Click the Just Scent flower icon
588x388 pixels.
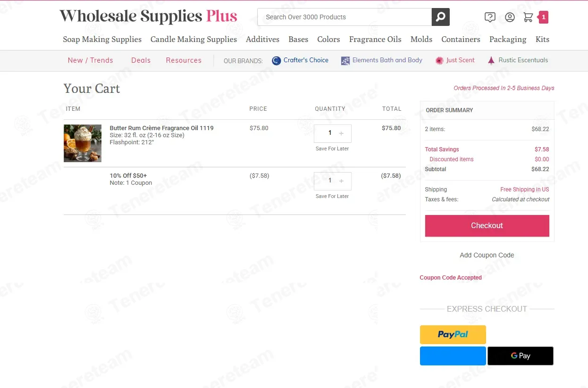pyautogui.click(x=439, y=60)
